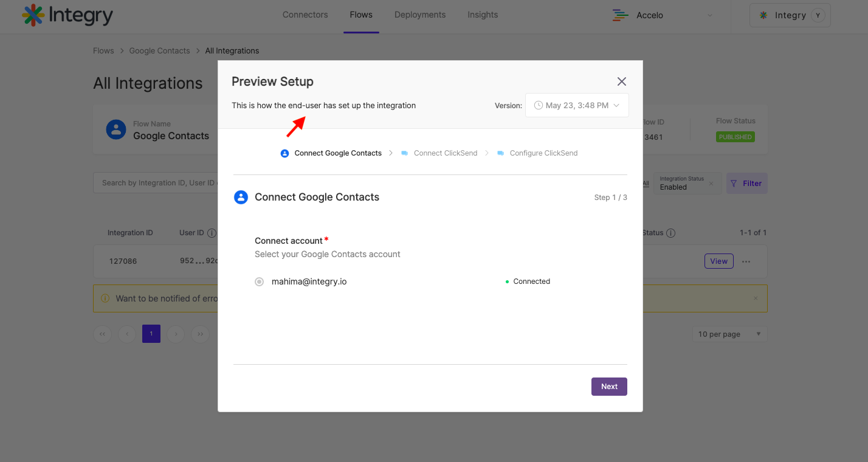Open the row options ellipsis menu

coord(746,261)
